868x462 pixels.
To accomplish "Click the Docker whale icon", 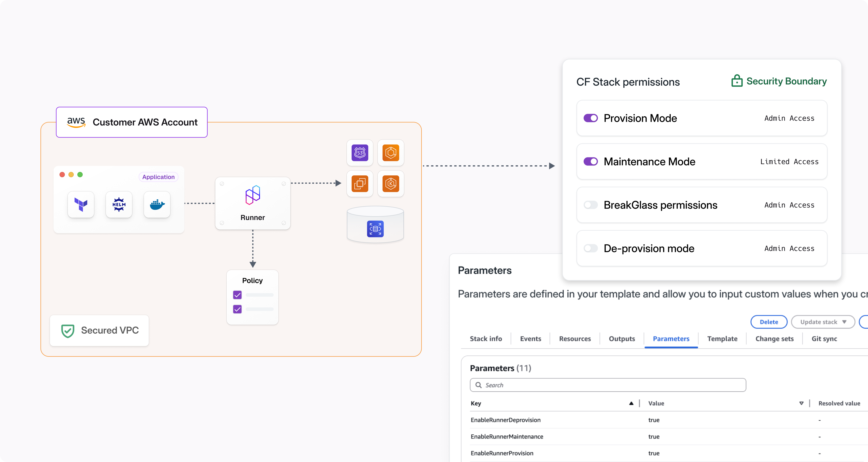I will (157, 204).
